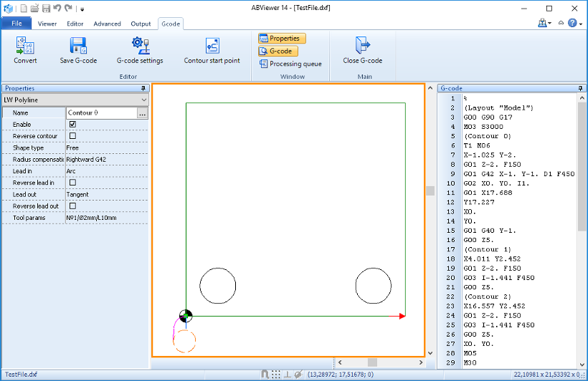This screenshot has height=381, width=588.
Task: Click the Save icon in quick access toolbar
Action: (46, 8)
